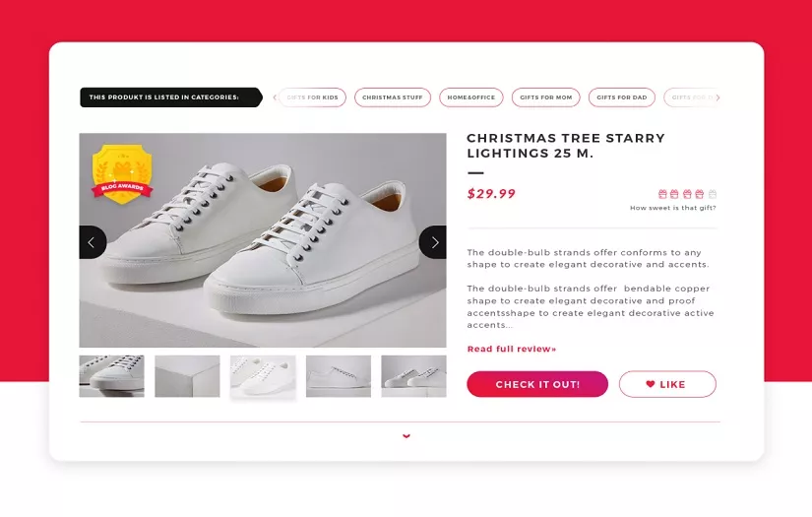Expand the card with the bottom chevron
Viewport: 812px width, 517px height.
click(406, 435)
